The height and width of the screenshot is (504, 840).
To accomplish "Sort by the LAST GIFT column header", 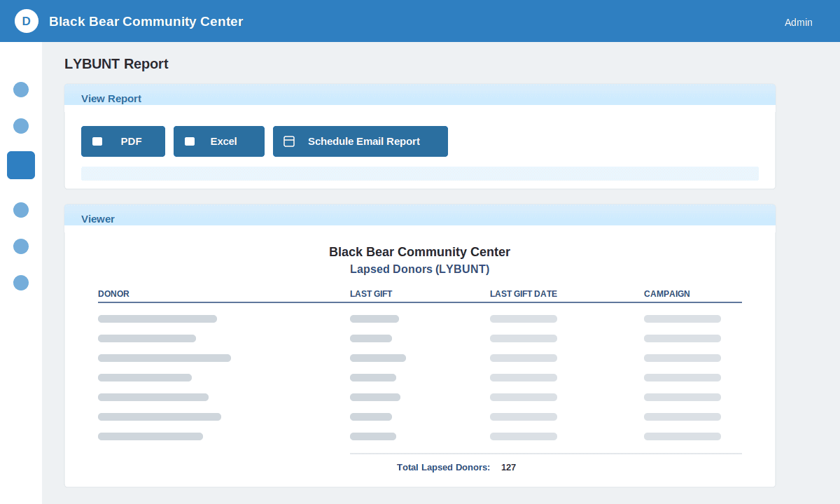I will click(371, 294).
